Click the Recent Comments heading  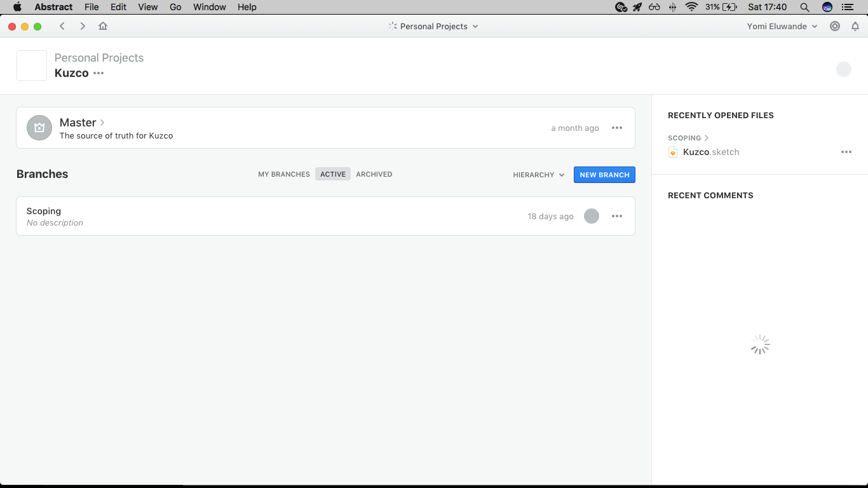pyautogui.click(x=710, y=196)
